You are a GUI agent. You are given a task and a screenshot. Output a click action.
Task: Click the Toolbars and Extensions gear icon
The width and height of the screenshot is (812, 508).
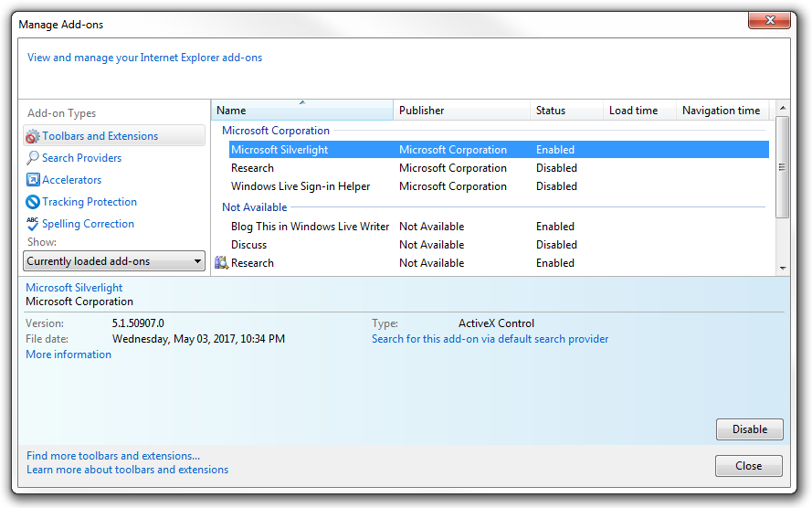33,136
